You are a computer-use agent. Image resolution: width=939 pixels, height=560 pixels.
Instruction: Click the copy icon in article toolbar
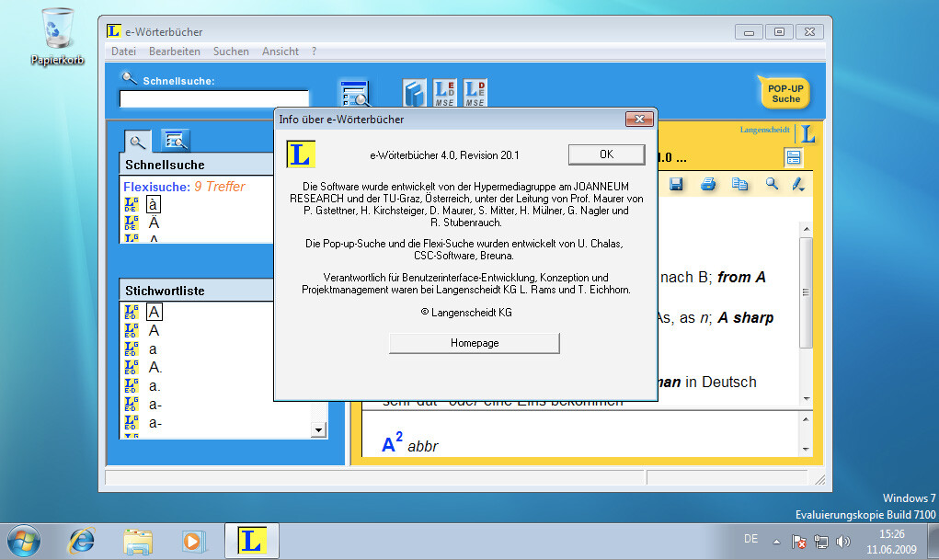pos(739,184)
